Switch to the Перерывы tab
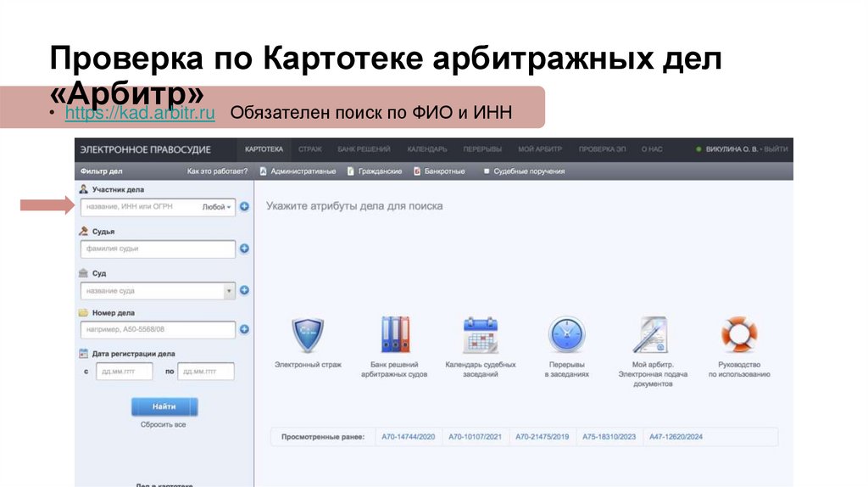Screen dimensions: 868x487 [482, 149]
